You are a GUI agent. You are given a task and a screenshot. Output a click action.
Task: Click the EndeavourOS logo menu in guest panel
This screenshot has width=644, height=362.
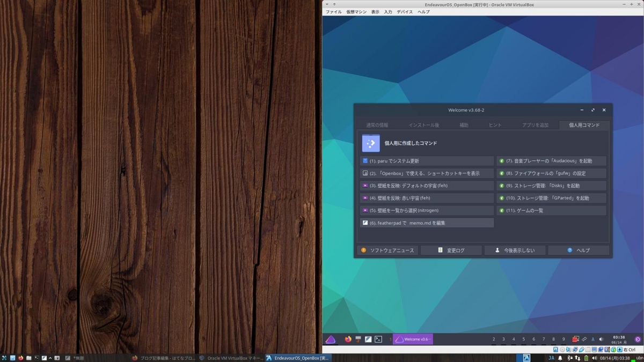(x=331, y=339)
